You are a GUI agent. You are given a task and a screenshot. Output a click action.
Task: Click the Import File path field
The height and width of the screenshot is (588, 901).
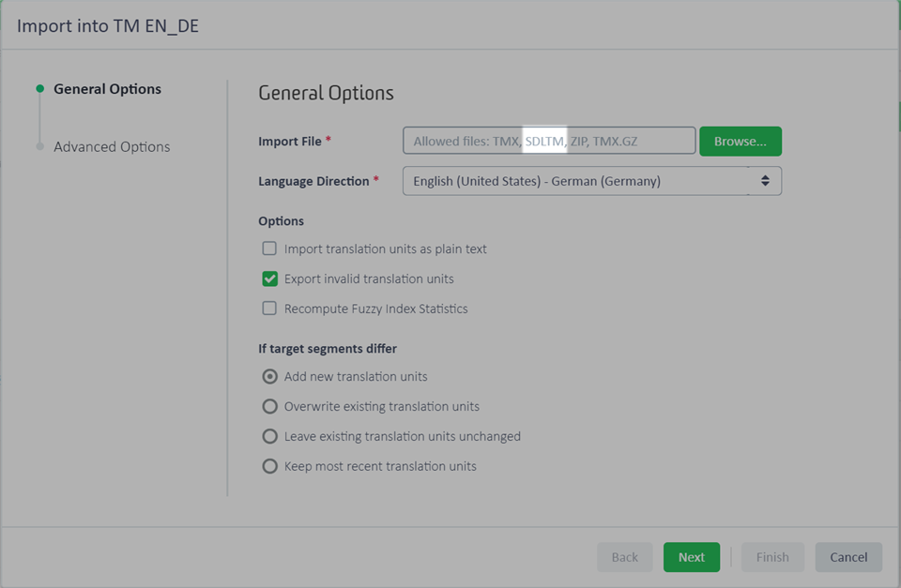pos(549,141)
